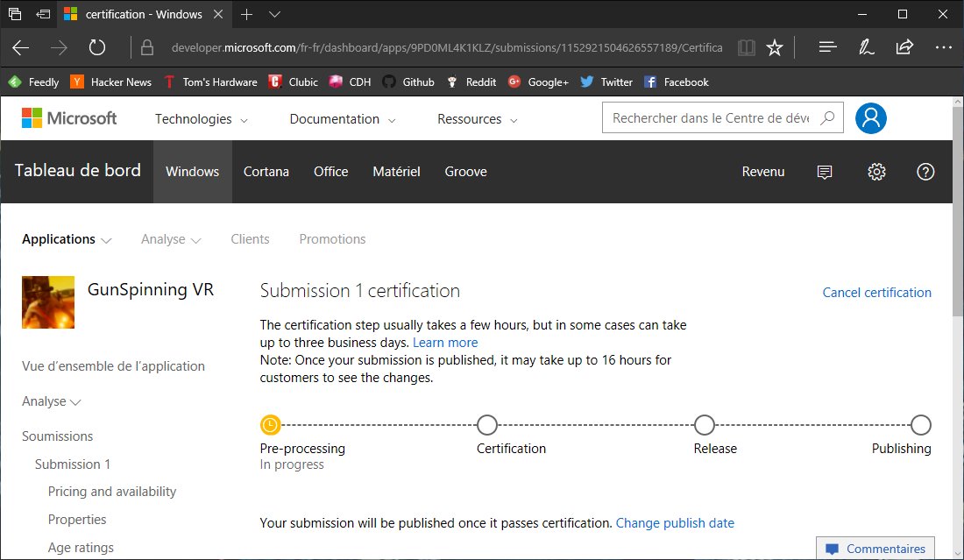This screenshot has width=964, height=560.
Task: Click the Share page icon
Action: coord(904,46)
